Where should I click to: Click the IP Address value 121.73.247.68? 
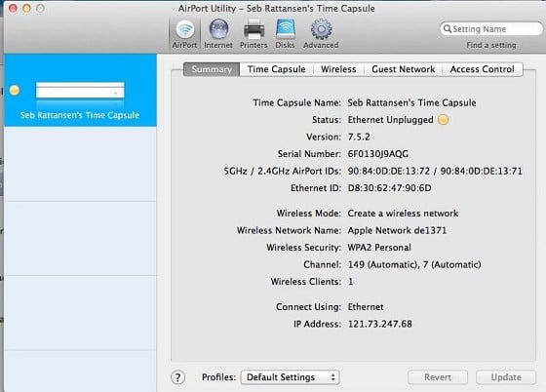click(x=380, y=324)
